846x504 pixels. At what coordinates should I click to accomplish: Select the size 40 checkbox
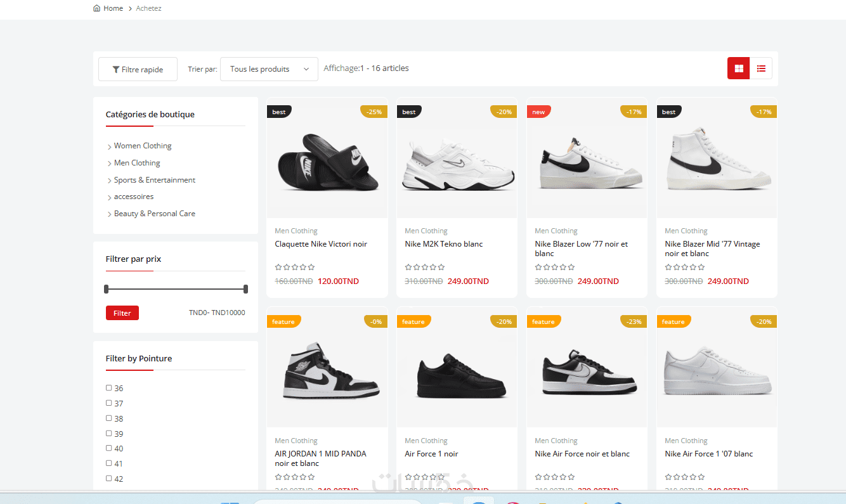pos(108,448)
